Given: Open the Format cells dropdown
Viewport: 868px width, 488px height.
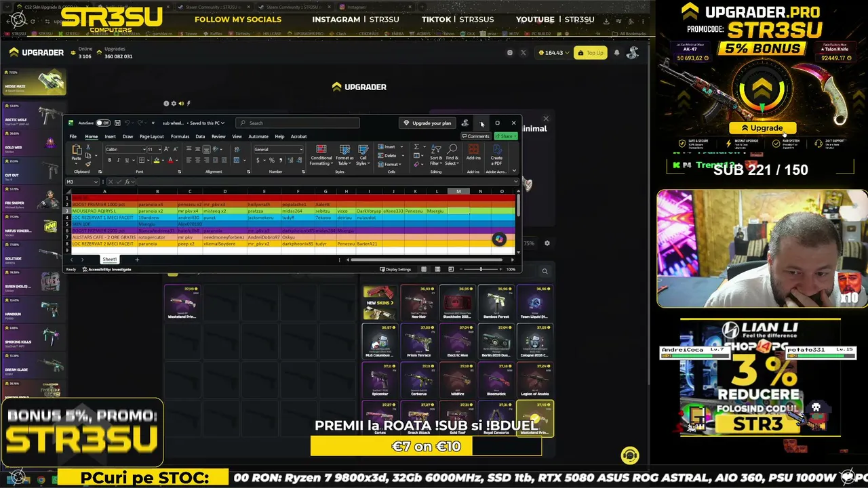Looking at the screenshot, I should tap(391, 164).
